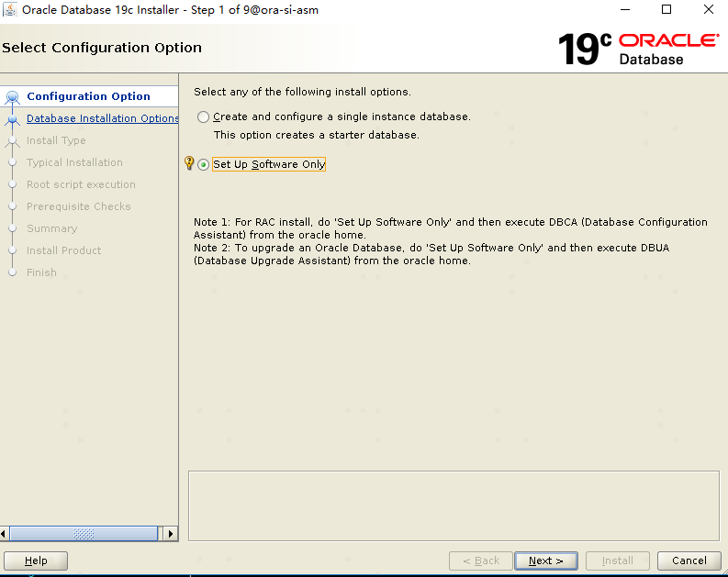The height and width of the screenshot is (577, 728).
Task: Click the Finish step label
Action: (x=42, y=272)
